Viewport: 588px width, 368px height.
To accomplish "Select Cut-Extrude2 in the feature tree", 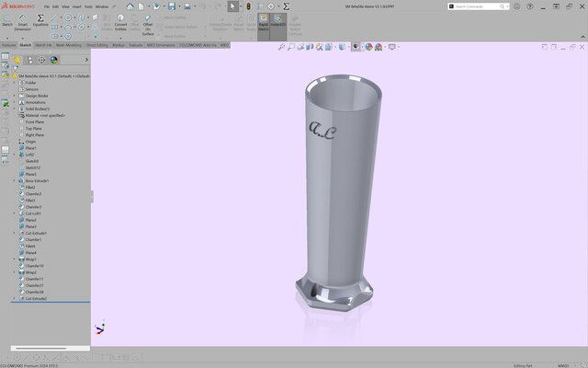I will [35, 298].
